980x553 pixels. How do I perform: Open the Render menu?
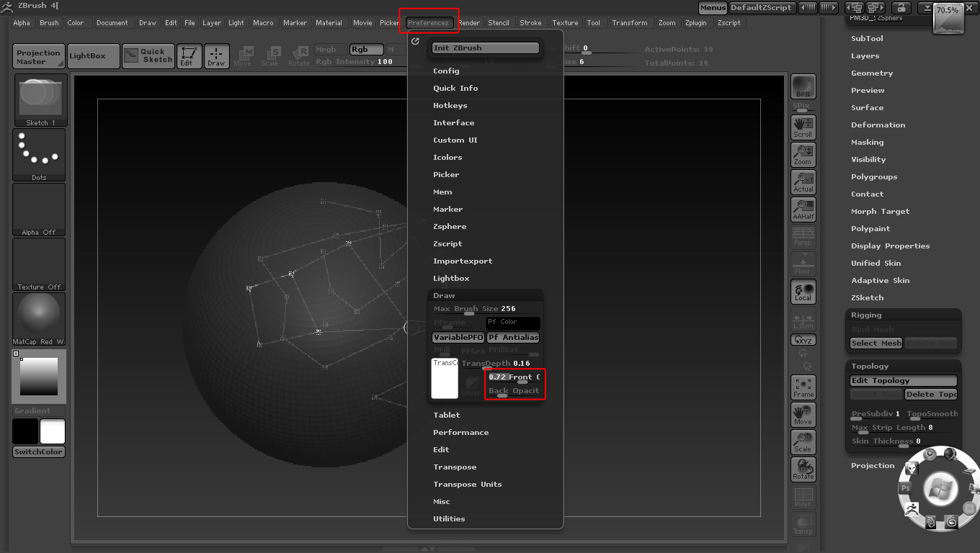tap(469, 23)
